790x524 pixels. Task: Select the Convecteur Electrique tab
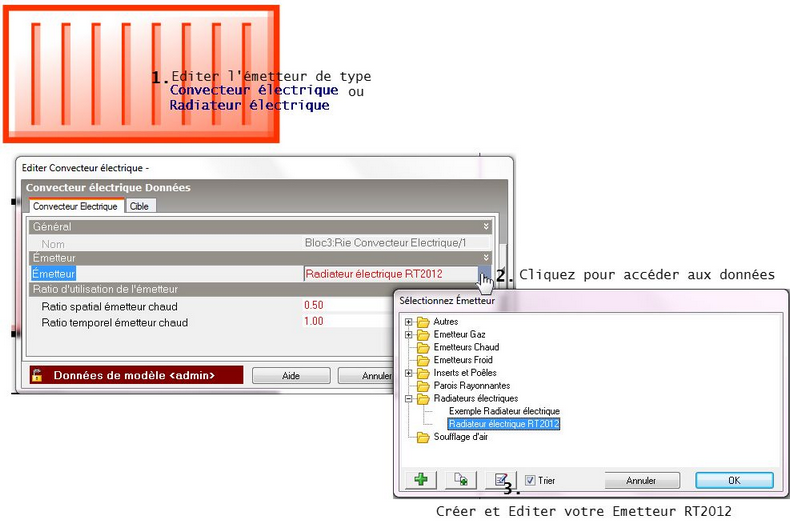point(75,206)
